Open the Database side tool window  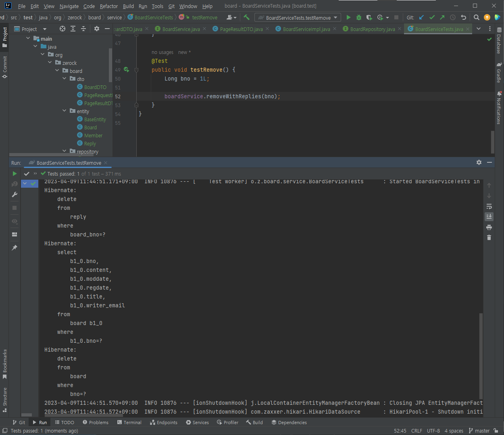tap(499, 41)
